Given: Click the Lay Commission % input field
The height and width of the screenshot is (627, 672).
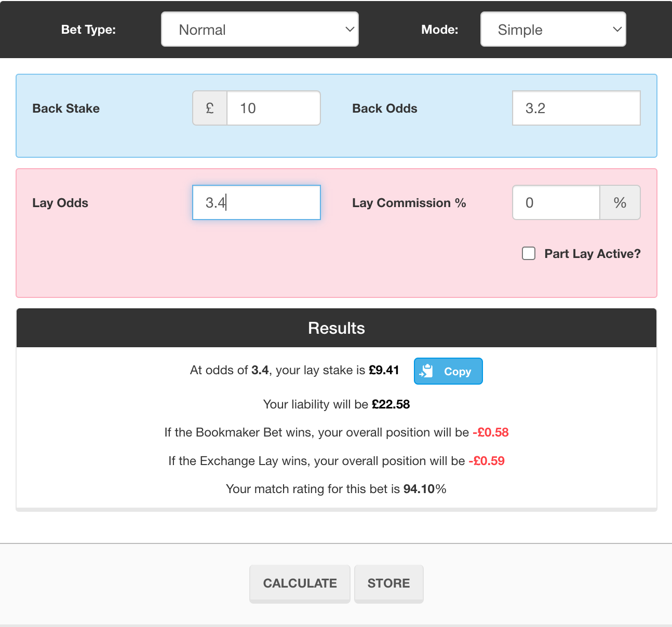Looking at the screenshot, I should 556,202.
